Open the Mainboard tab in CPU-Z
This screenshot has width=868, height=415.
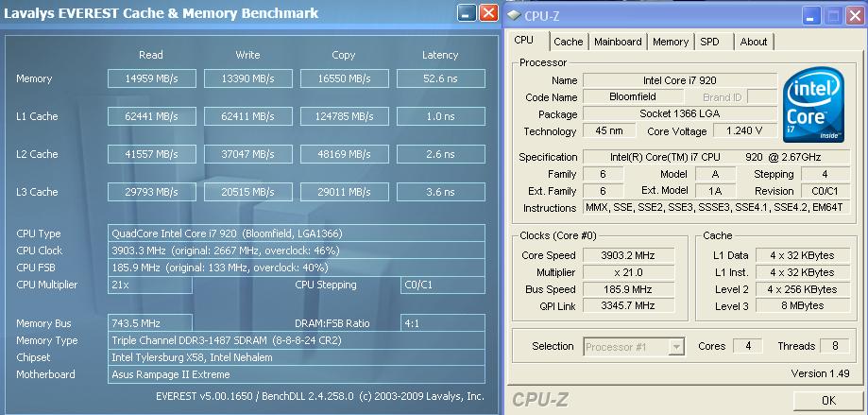(x=618, y=42)
